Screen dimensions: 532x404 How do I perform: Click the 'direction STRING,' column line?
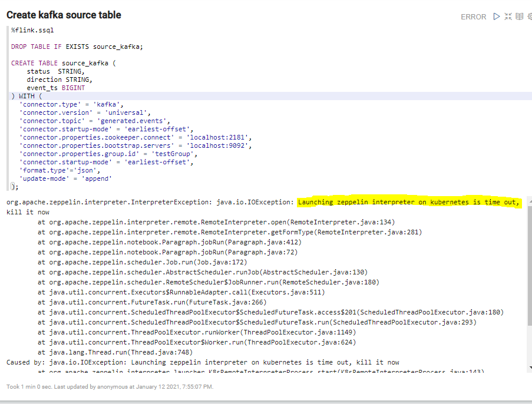pyautogui.click(x=60, y=80)
